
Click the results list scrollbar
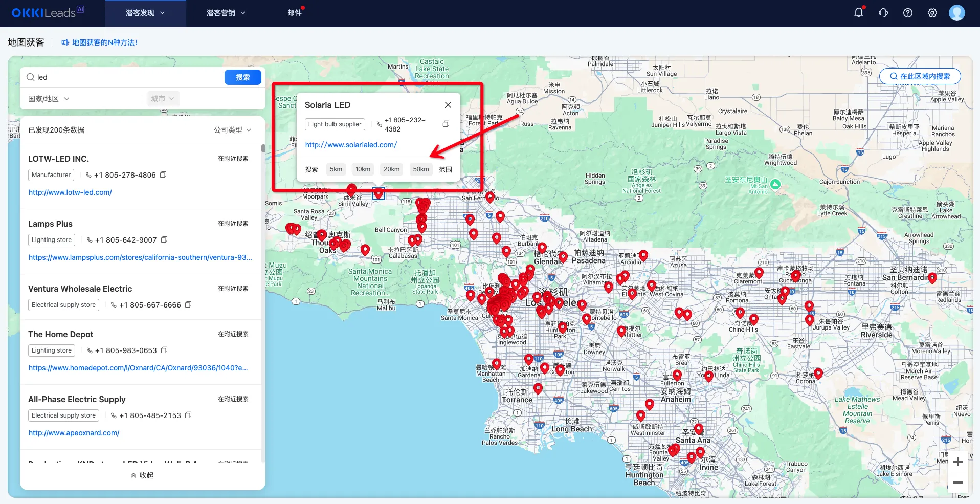pos(263,148)
